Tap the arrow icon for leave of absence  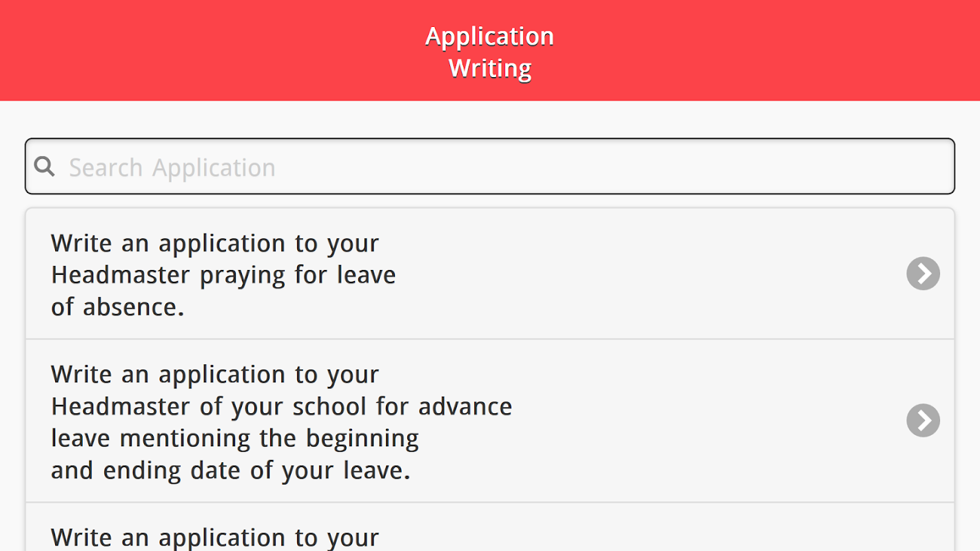coord(923,273)
